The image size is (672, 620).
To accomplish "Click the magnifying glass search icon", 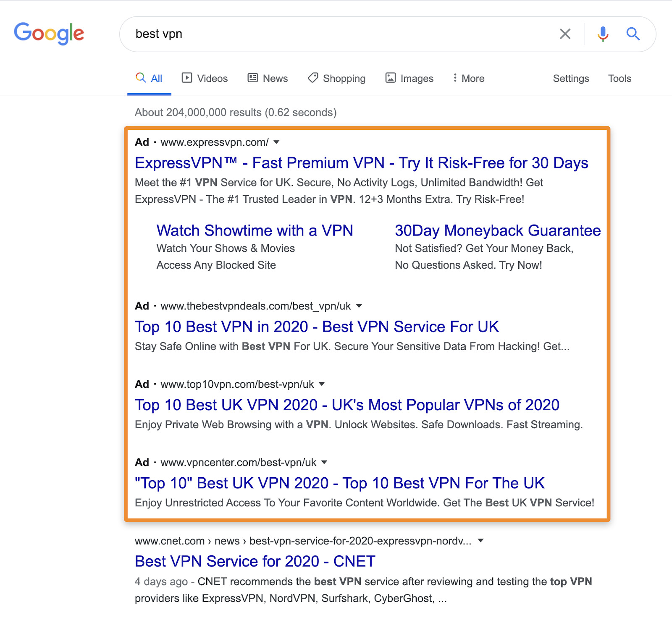I will [633, 34].
